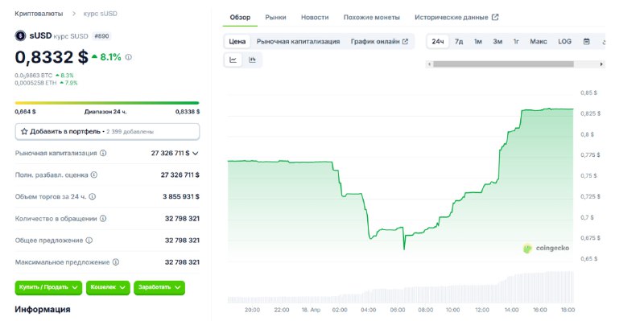Click star icon in Добавить в портфель

click(x=24, y=132)
